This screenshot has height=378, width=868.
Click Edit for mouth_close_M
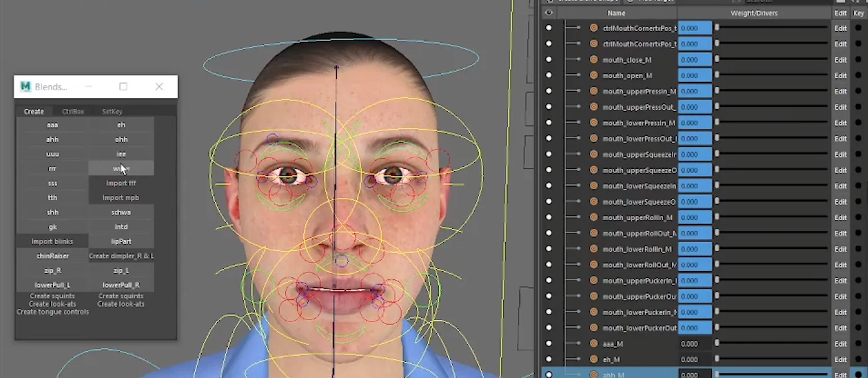point(840,60)
